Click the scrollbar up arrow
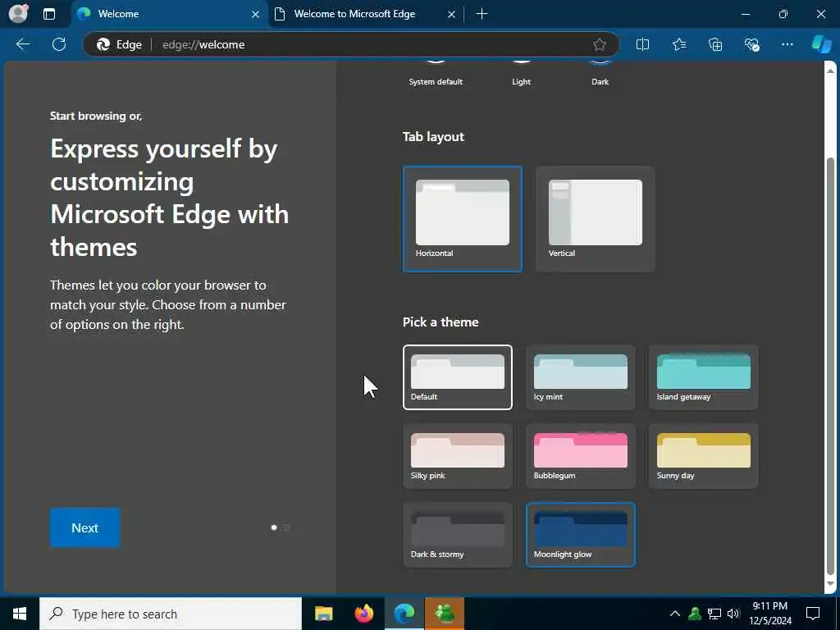 pyautogui.click(x=830, y=71)
